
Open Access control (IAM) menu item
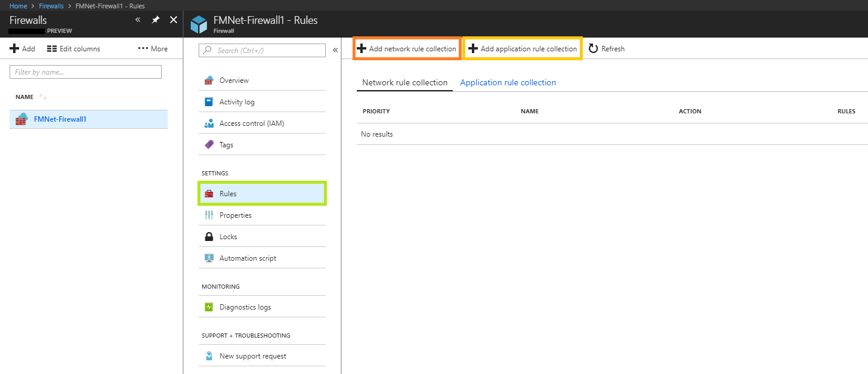262,123
